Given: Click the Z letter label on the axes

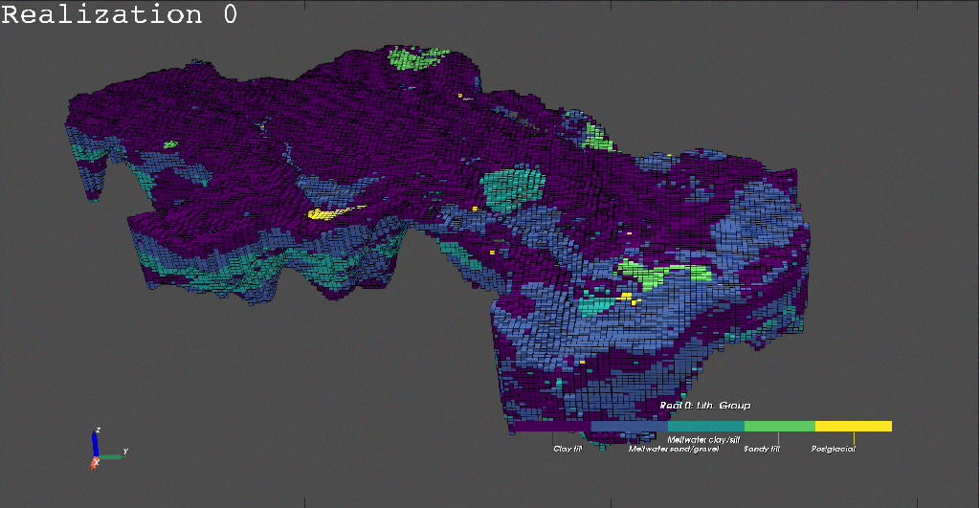Looking at the screenshot, I should pos(99,431).
